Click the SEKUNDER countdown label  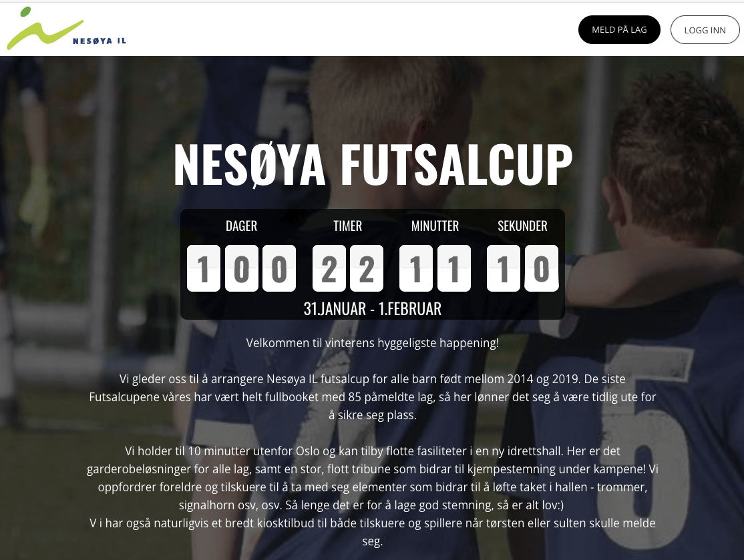tap(522, 226)
